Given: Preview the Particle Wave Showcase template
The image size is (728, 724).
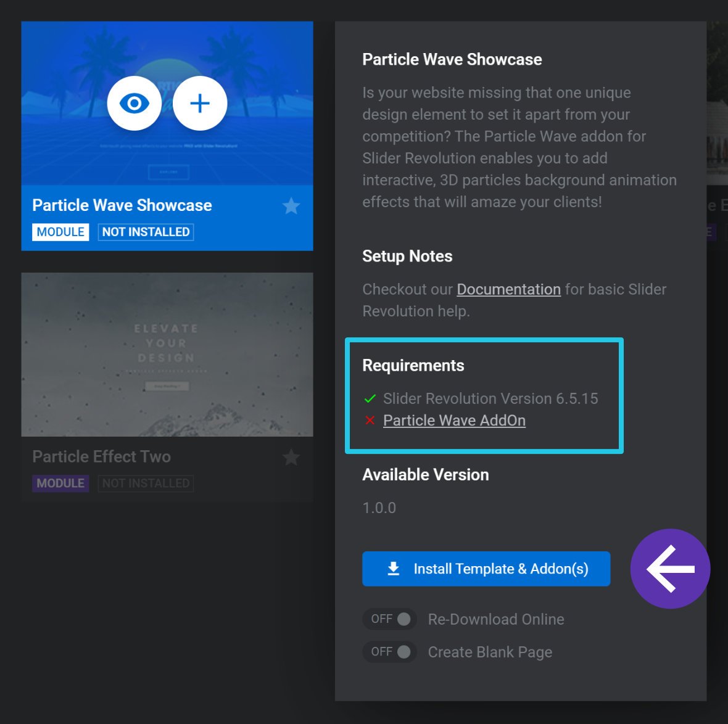Looking at the screenshot, I should click(x=134, y=103).
